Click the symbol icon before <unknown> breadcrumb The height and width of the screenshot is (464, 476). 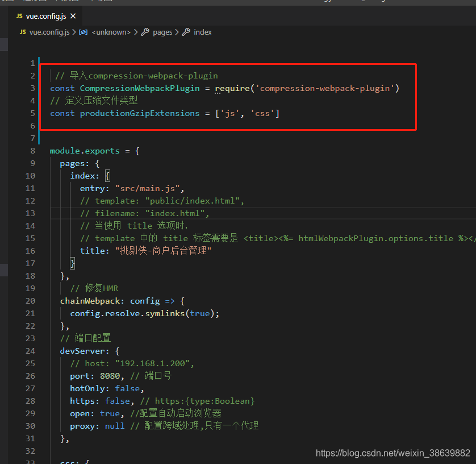[x=83, y=32]
